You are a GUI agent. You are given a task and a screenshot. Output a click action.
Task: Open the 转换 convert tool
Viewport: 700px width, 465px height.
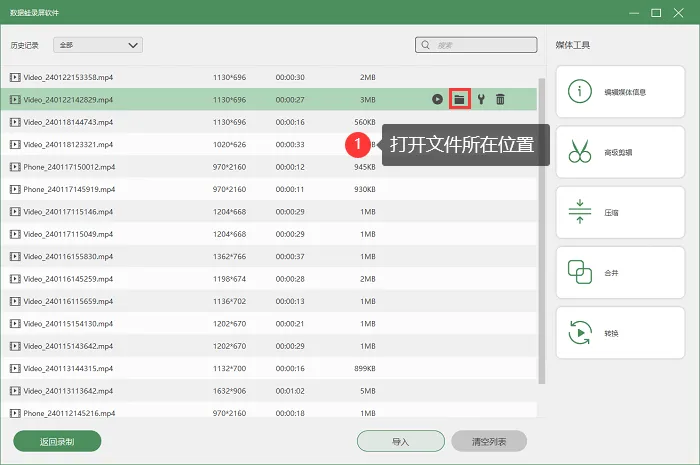620,333
